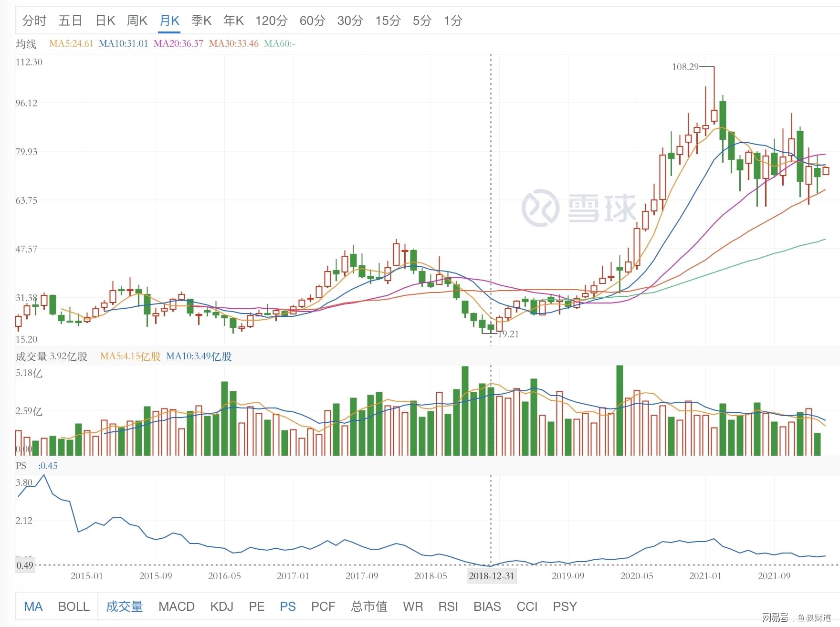Click the 2020-05 date axis label
The width and height of the screenshot is (840, 627).
click(x=637, y=576)
